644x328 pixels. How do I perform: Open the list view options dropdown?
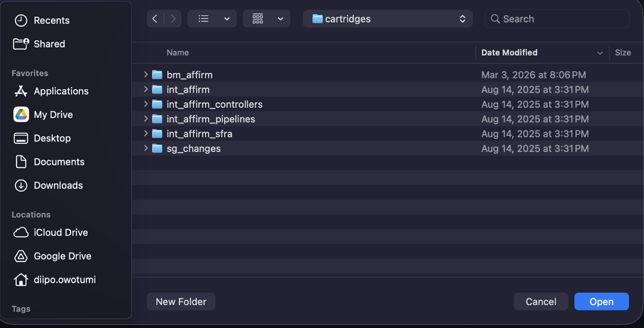tap(212, 18)
